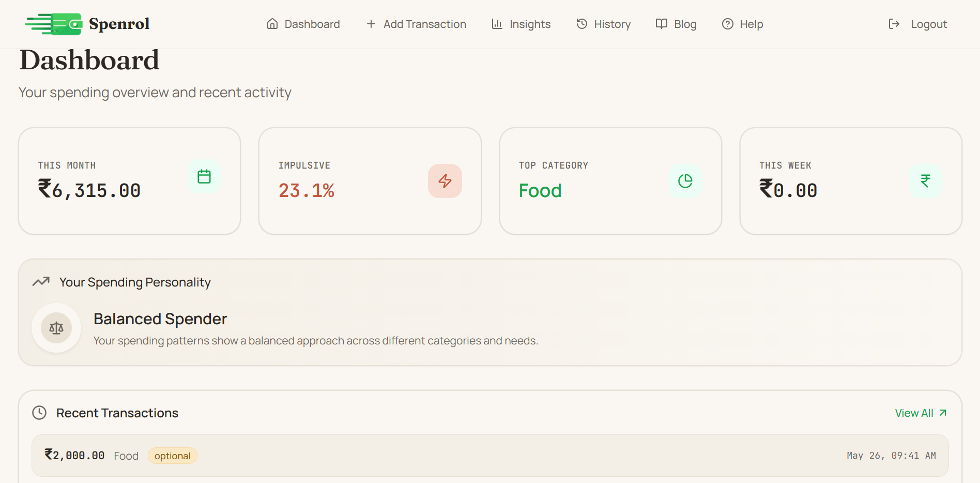Click the pie chart Top Category icon
The image size is (980, 483).
(685, 181)
